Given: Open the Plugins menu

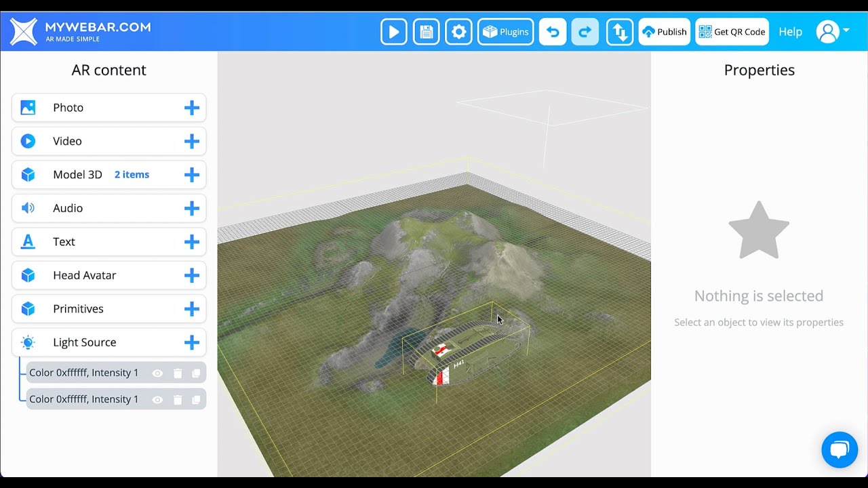Looking at the screenshot, I should (x=506, y=32).
